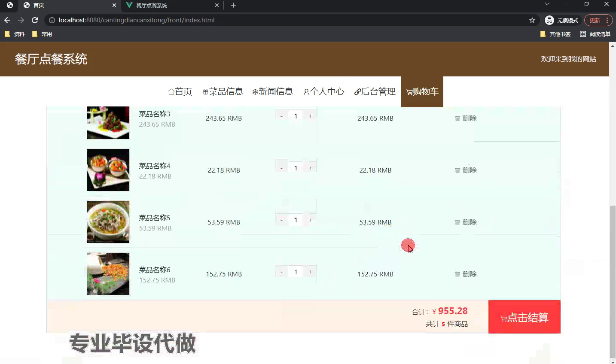Click the 菜品名称6 dish name

pos(155,270)
